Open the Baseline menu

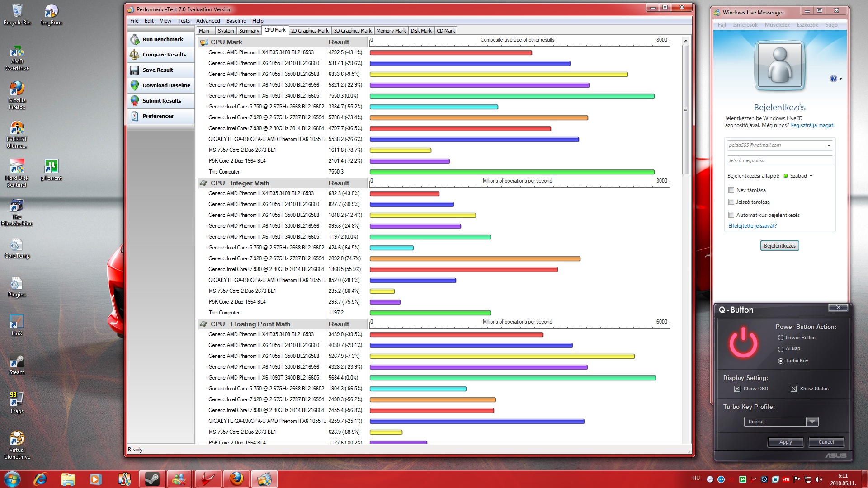236,21
